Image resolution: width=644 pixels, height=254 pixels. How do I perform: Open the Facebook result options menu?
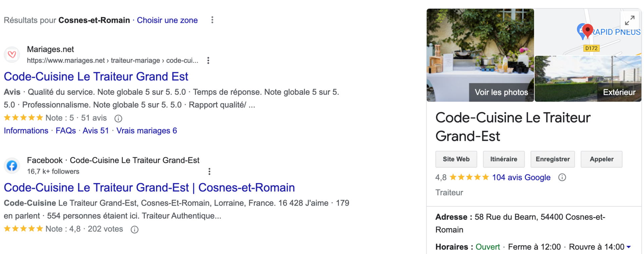click(209, 172)
